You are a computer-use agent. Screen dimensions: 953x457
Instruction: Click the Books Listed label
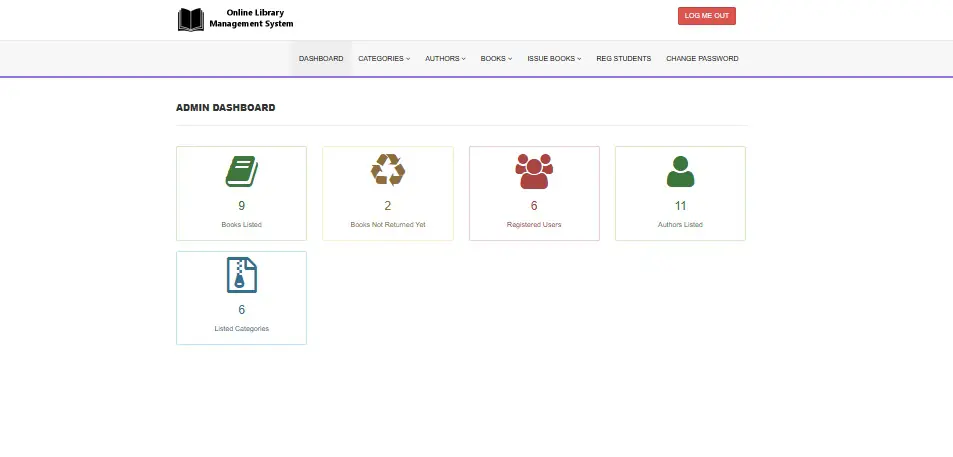(241, 224)
